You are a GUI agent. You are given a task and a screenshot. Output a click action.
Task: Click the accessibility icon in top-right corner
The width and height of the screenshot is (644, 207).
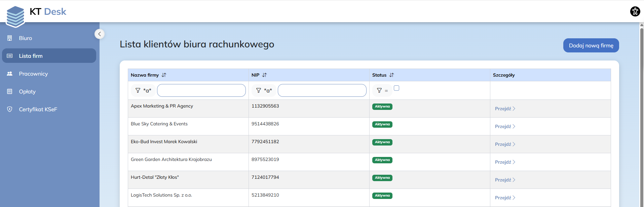635,11
